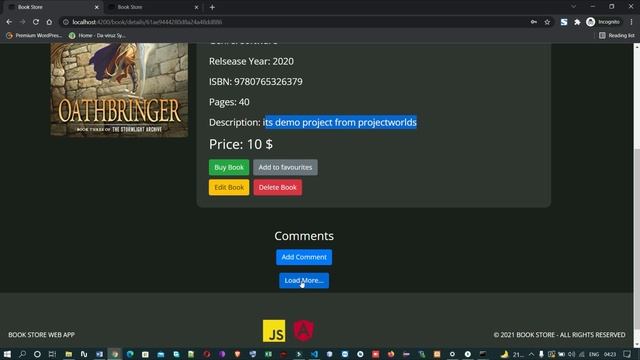
Task: Show hidden system tray icons
Action: click(x=531, y=354)
